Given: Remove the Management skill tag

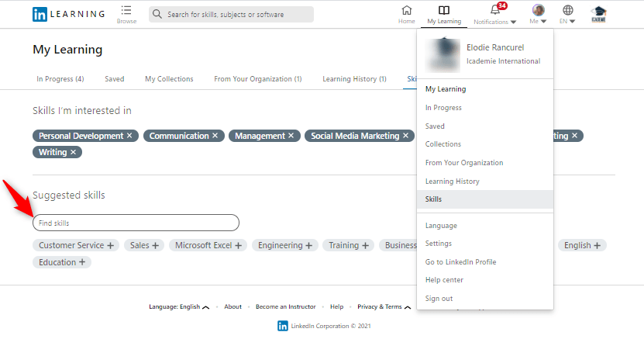Looking at the screenshot, I should [x=291, y=135].
